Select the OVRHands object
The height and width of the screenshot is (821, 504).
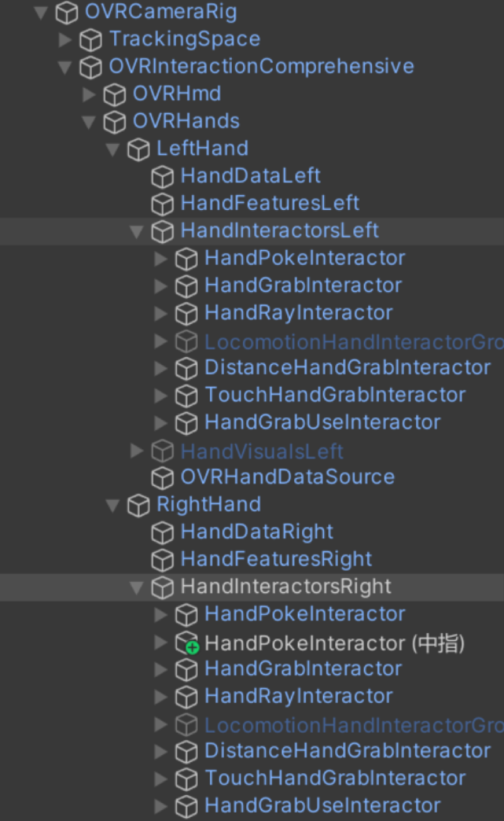(x=186, y=121)
